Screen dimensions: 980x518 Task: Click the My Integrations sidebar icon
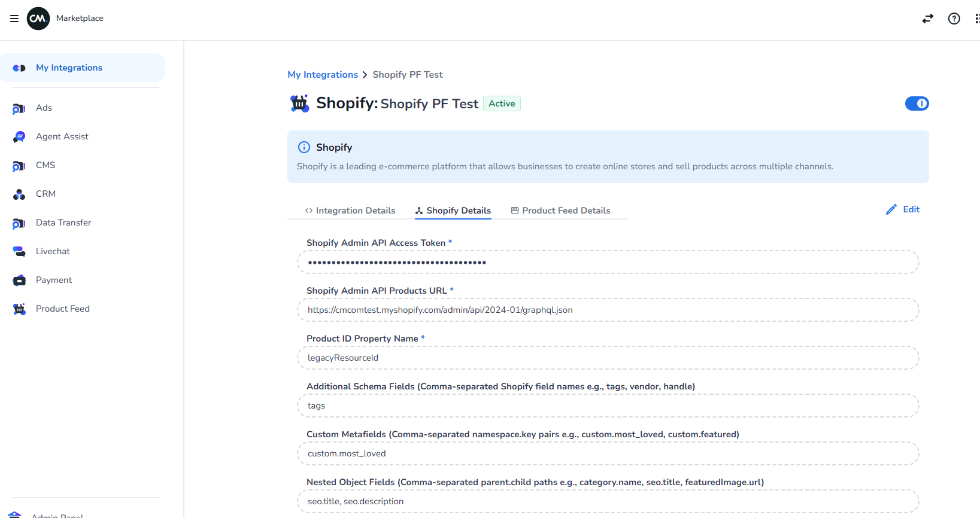click(19, 68)
